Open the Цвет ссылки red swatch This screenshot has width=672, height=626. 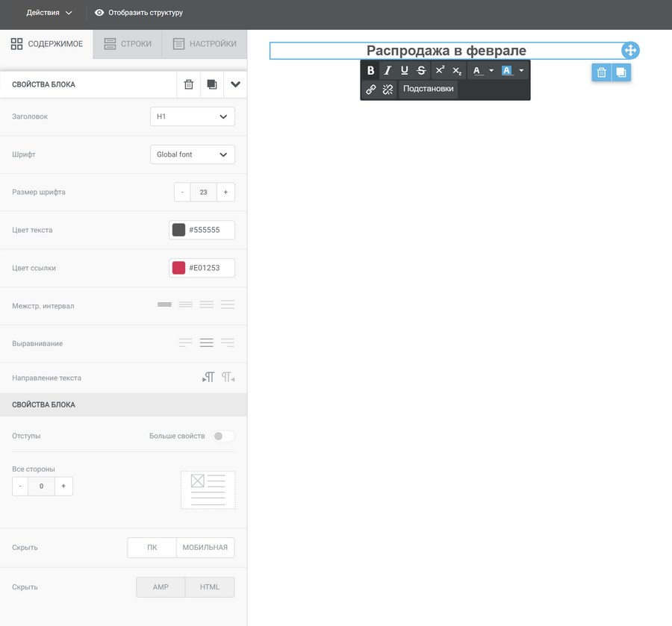point(178,268)
